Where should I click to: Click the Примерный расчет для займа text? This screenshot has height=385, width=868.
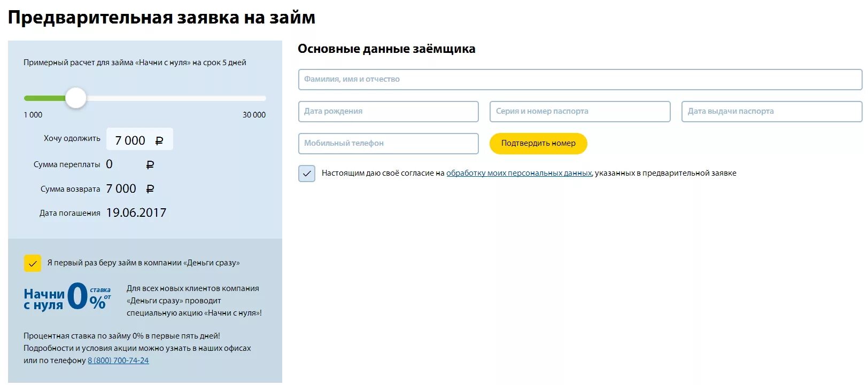135,62
